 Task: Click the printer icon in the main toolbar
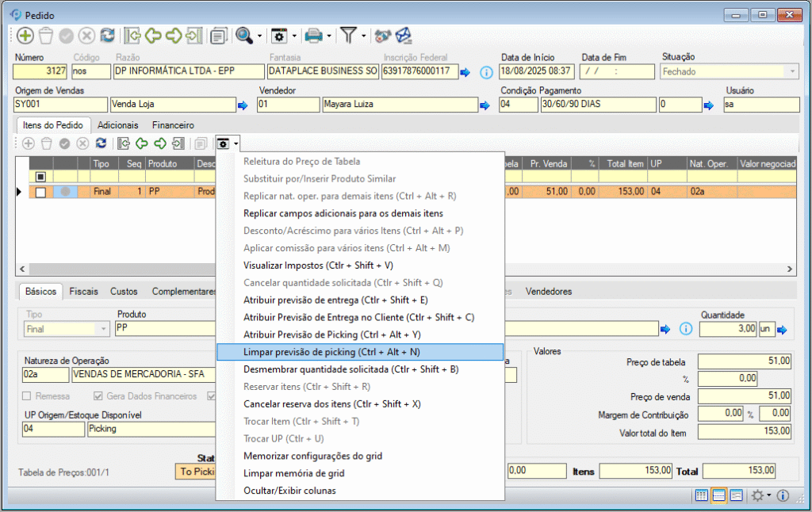pos(314,36)
